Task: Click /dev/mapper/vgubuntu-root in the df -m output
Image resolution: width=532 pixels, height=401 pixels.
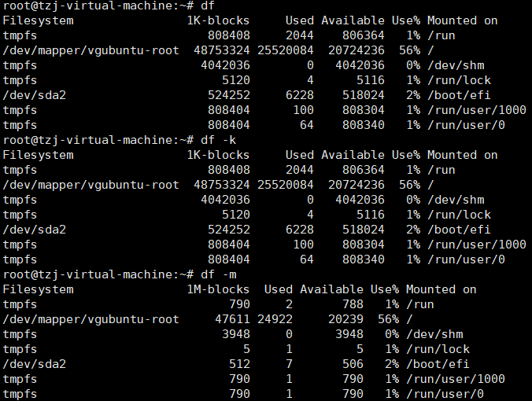Action: (91, 319)
